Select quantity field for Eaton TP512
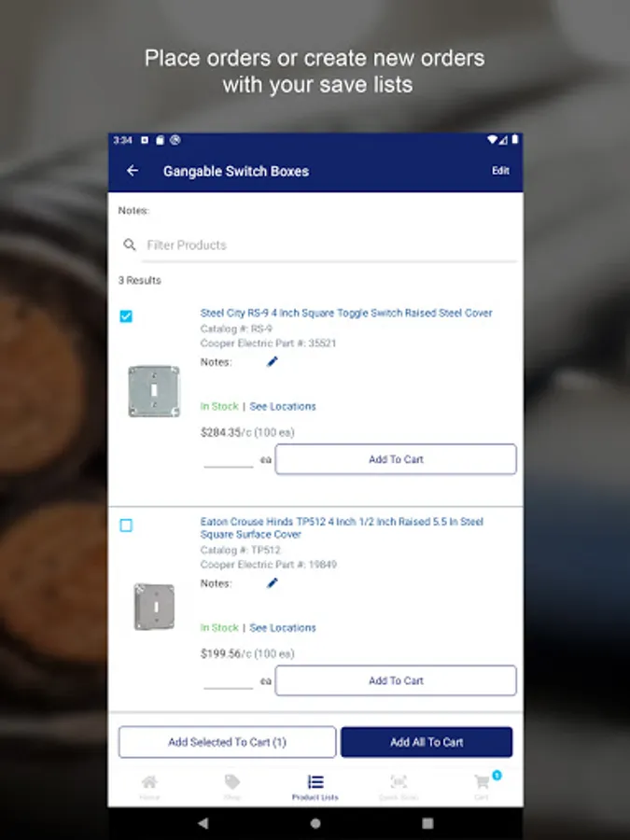The height and width of the screenshot is (840, 630). click(229, 680)
